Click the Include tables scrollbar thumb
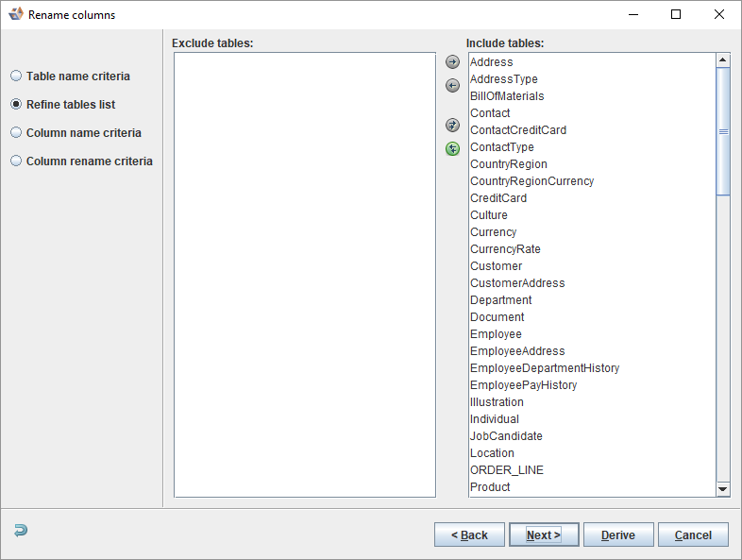Screen dimensions: 742x560 pyautogui.click(x=722, y=131)
